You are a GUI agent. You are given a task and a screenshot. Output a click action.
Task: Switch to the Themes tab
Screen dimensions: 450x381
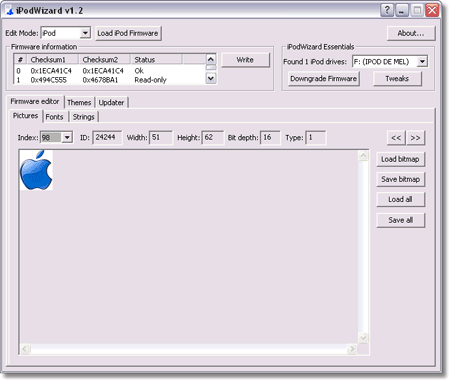pyautogui.click(x=79, y=102)
